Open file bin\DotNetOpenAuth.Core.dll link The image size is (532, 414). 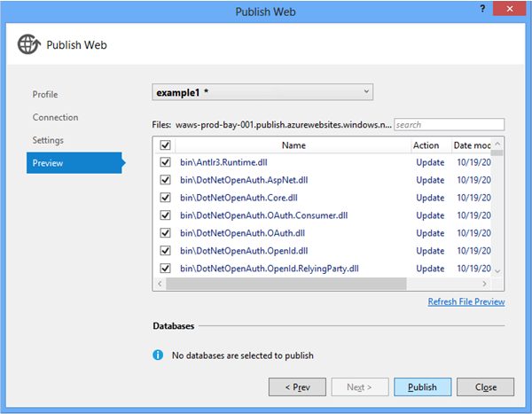(239, 198)
